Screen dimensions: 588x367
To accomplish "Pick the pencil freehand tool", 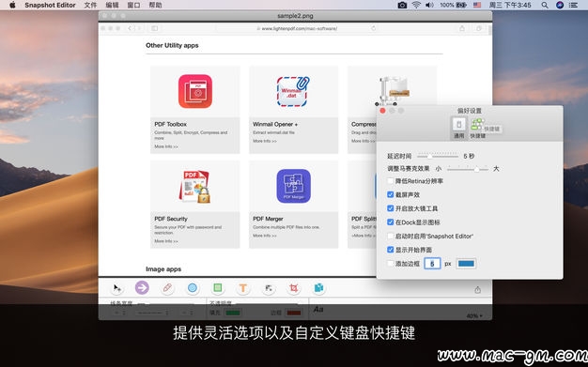I will click(x=167, y=288).
